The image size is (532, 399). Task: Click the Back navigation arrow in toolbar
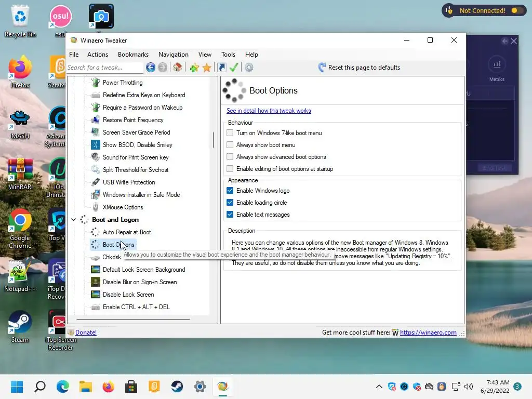click(x=151, y=68)
